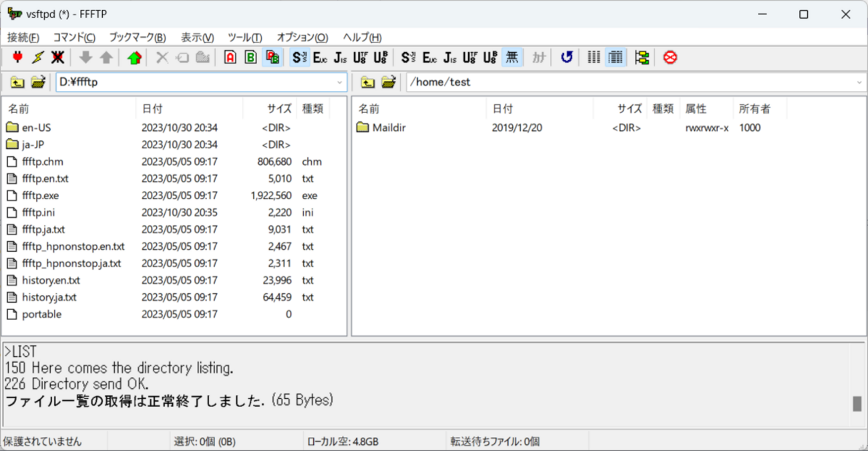Click the red abort transfer icon
The width and height of the screenshot is (868, 451).
[670, 57]
